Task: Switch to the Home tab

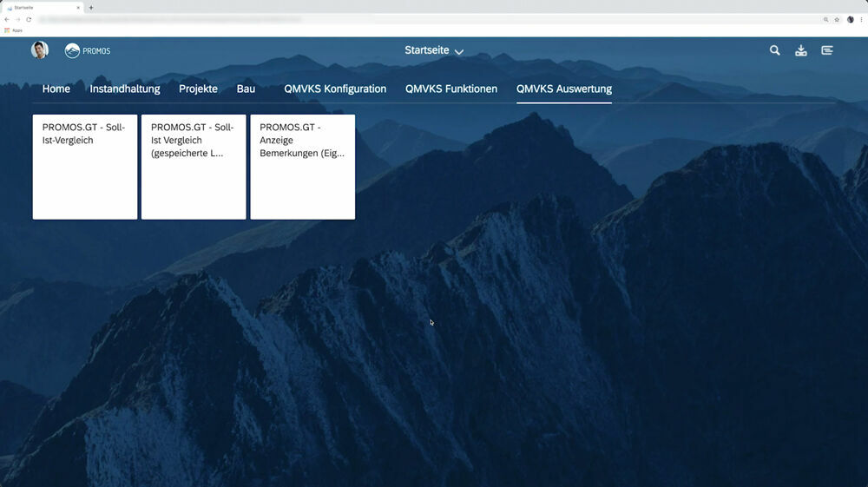Action: tap(56, 89)
